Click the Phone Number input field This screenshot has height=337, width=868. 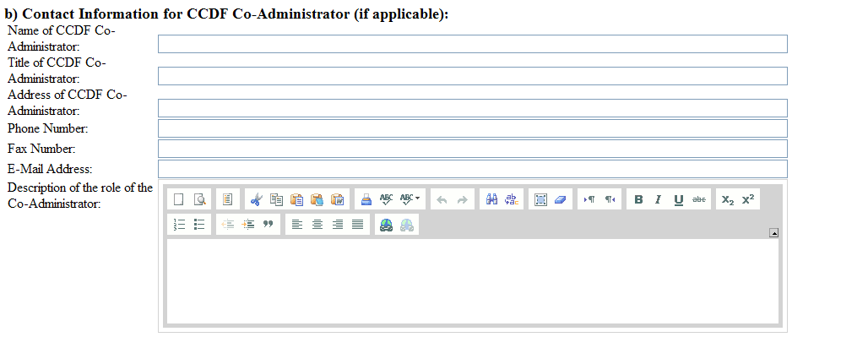coord(473,128)
